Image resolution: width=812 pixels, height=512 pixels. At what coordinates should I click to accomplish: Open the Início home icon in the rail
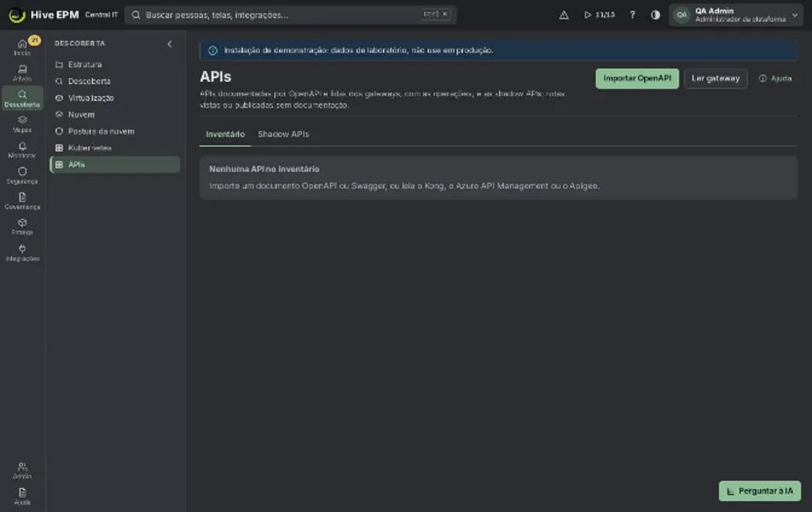22,47
